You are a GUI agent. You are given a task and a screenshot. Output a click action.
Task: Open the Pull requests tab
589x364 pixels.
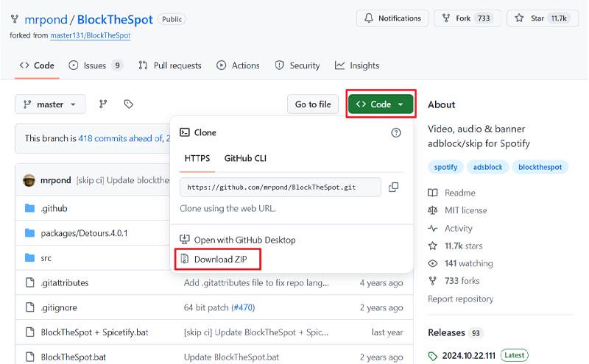pyautogui.click(x=170, y=65)
